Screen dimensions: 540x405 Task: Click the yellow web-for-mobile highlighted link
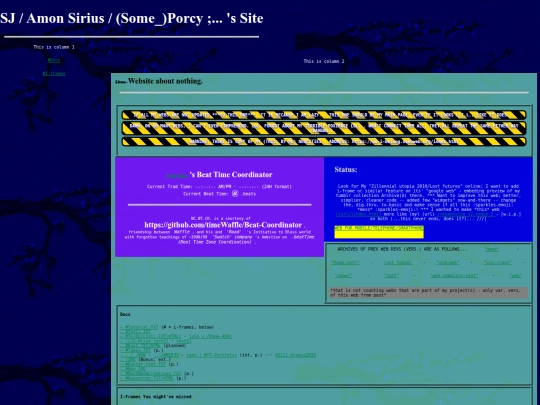tap(379, 231)
